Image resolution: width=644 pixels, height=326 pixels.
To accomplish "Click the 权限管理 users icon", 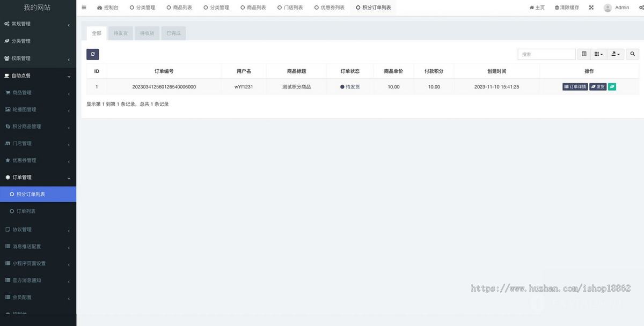I will coord(6,58).
